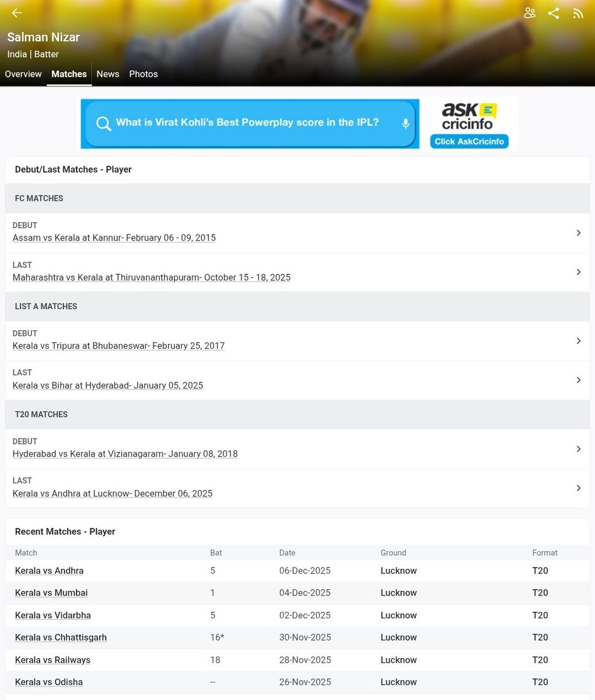Image resolution: width=595 pixels, height=700 pixels.
Task: Switch to the Overview tab
Action: (x=23, y=74)
